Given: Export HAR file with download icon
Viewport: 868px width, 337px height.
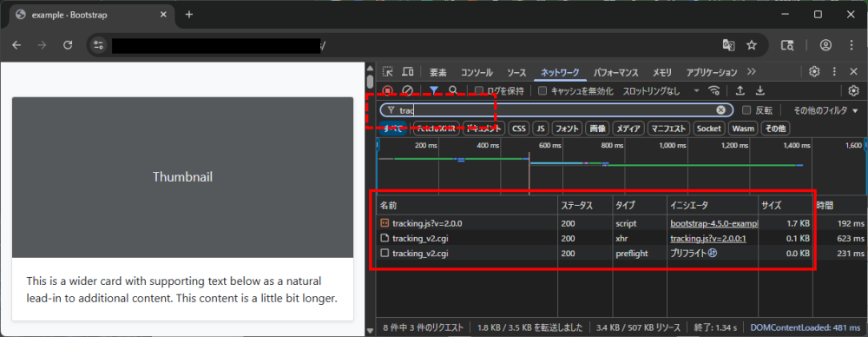Looking at the screenshot, I should [x=760, y=90].
